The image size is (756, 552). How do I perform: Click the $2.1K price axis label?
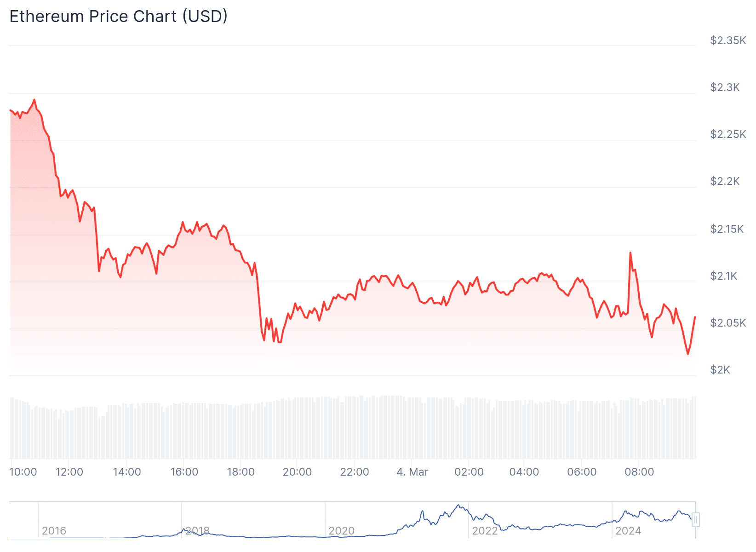(723, 276)
